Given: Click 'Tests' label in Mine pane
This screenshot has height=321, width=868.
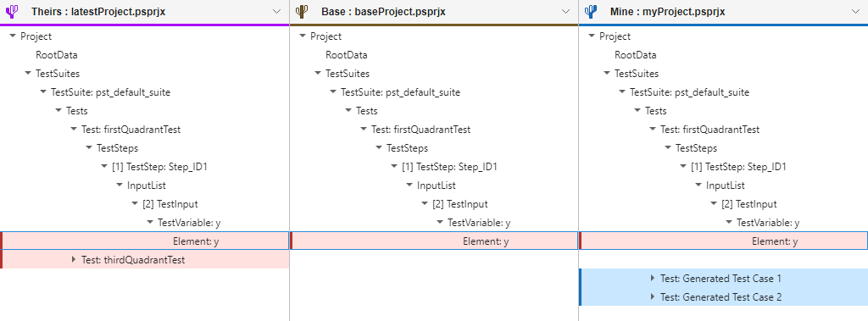Looking at the screenshot, I should [655, 111].
